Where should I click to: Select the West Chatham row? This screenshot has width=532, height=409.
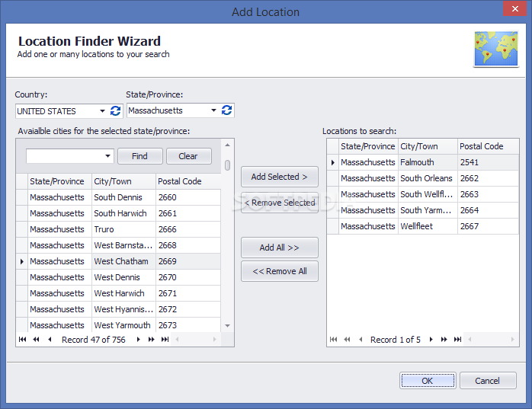[118, 261]
